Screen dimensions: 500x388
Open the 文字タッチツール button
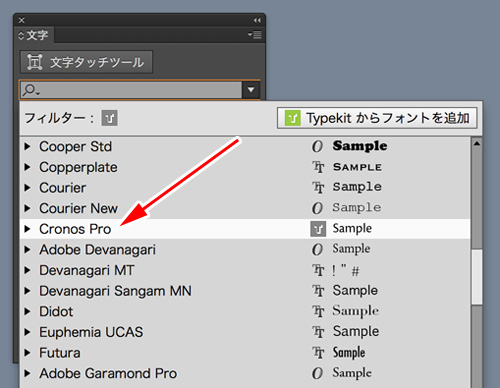86,62
